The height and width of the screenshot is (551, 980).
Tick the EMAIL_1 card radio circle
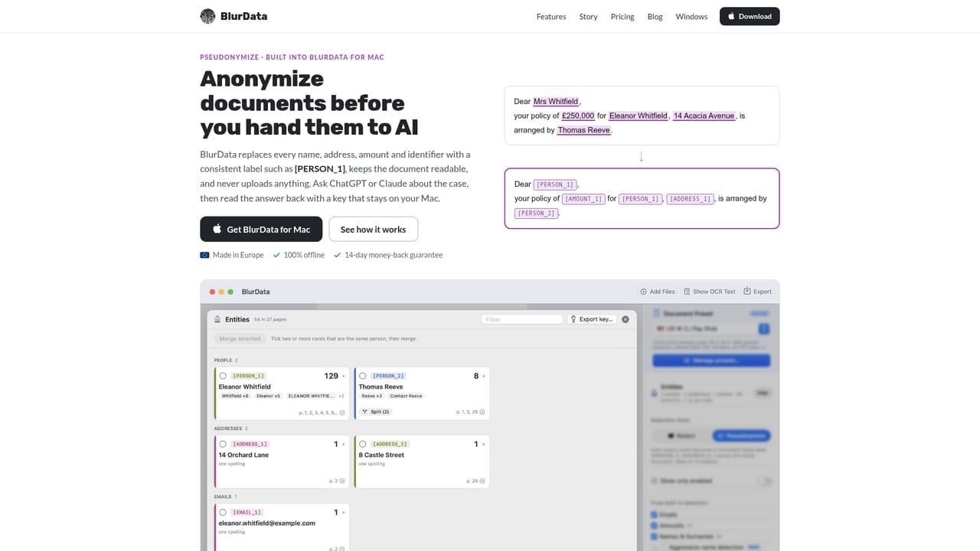pyautogui.click(x=223, y=512)
